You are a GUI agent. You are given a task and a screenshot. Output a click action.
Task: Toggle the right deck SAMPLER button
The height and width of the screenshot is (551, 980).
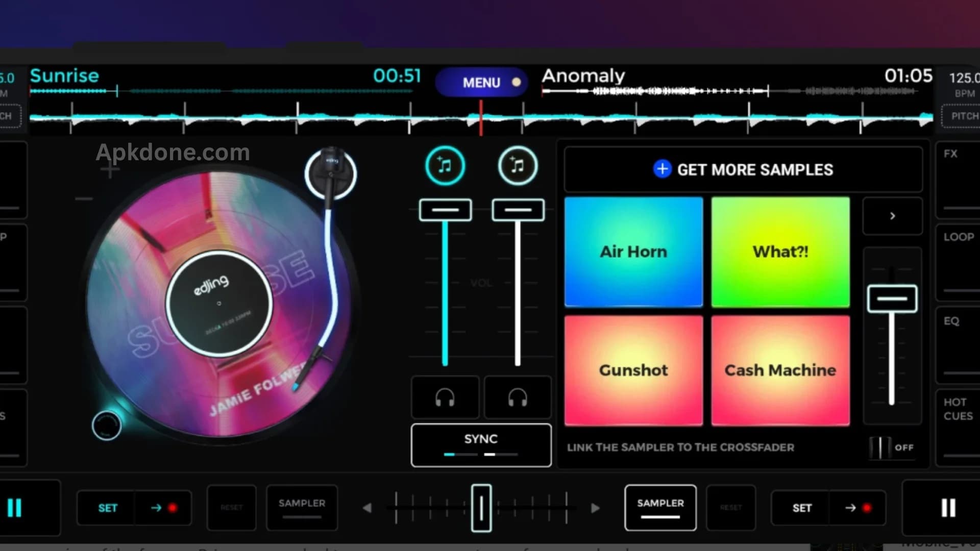(660, 508)
